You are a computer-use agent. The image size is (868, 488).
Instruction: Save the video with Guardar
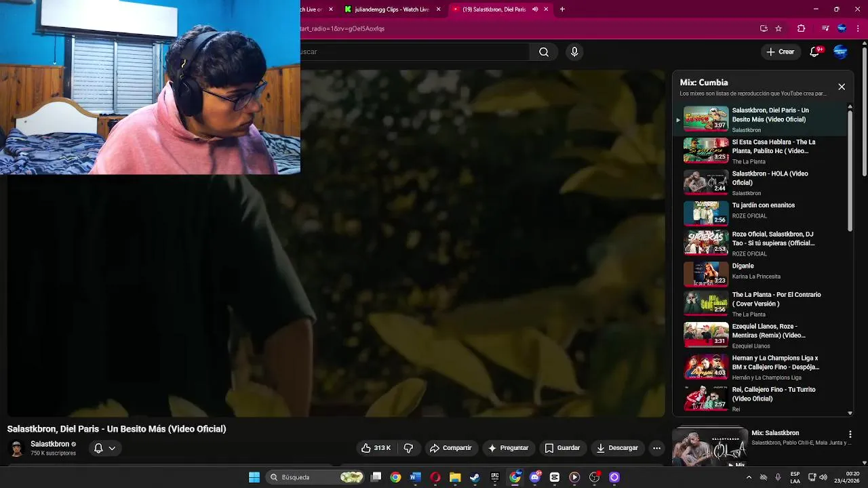pos(562,448)
